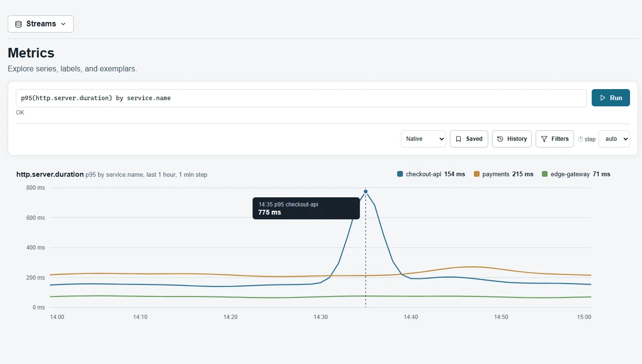
Task: Click the http.server.duration chart title
Action: click(x=50, y=174)
